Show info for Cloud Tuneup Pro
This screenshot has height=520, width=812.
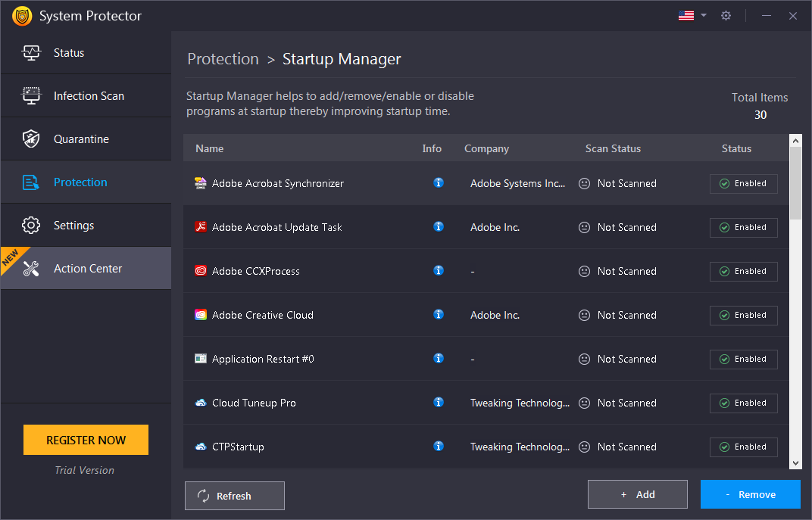439,403
